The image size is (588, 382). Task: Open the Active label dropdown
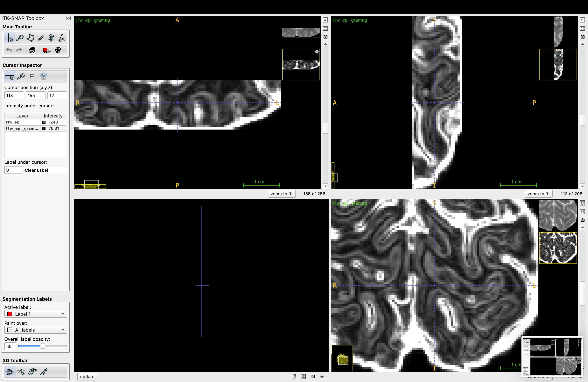coord(36,314)
